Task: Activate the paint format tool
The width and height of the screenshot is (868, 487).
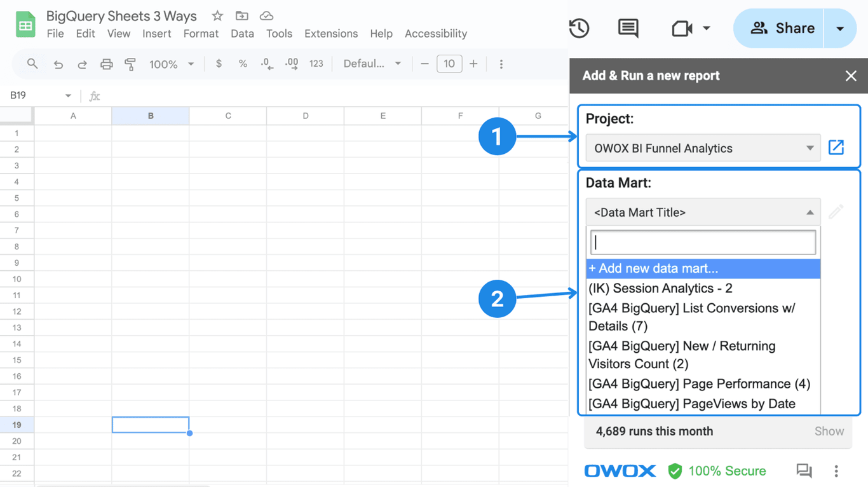Action: click(x=130, y=64)
